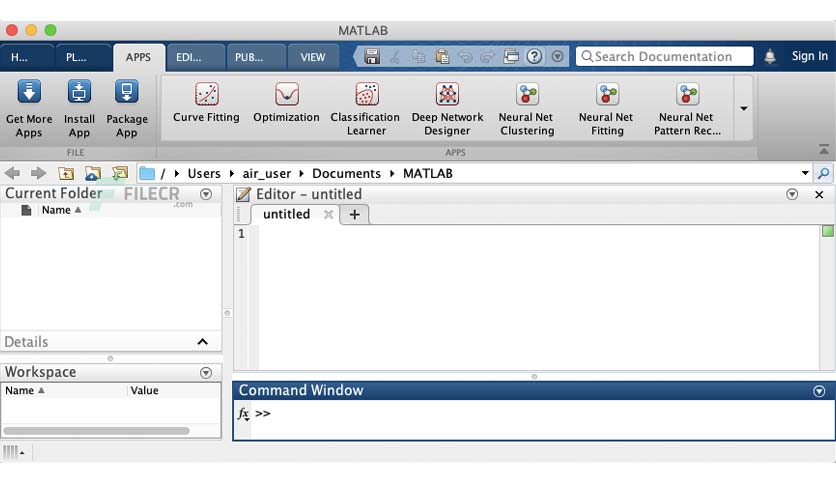Click the Copy icon in quick toolbar
The width and height of the screenshot is (836, 484).
pyautogui.click(x=419, y=56)
